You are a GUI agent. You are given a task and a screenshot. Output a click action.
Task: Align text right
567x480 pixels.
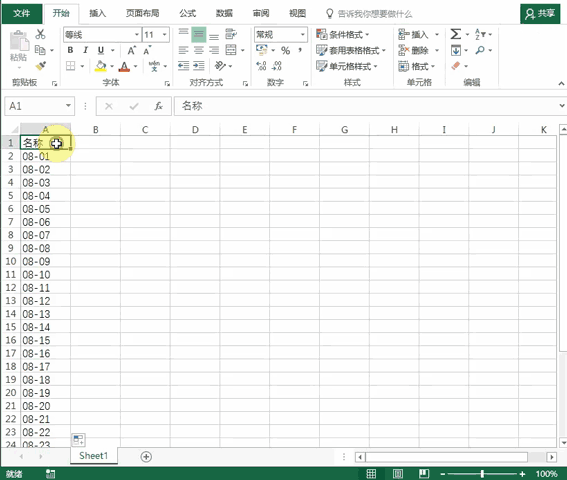pyautogui.click(x=214, y=50)
